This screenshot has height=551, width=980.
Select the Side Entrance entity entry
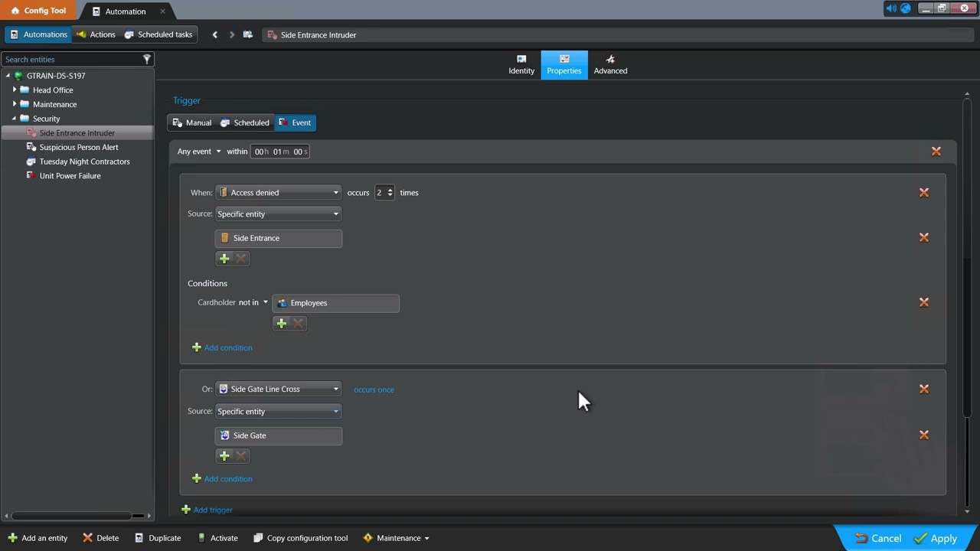click(279, 238)
